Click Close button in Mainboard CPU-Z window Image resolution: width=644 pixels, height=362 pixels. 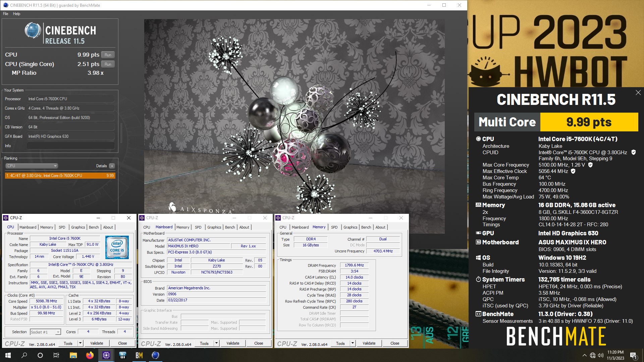click(259, 343)
